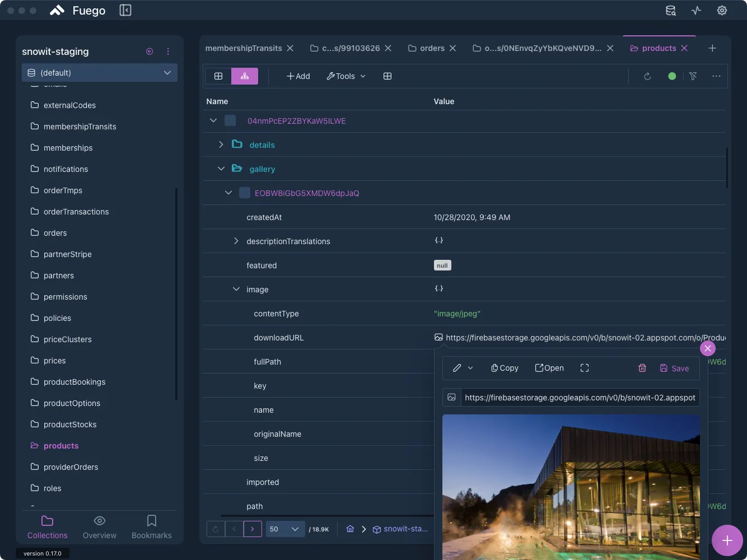Go to previous page
This screenshot has height=560, width=747.
[x=234, y=529]
